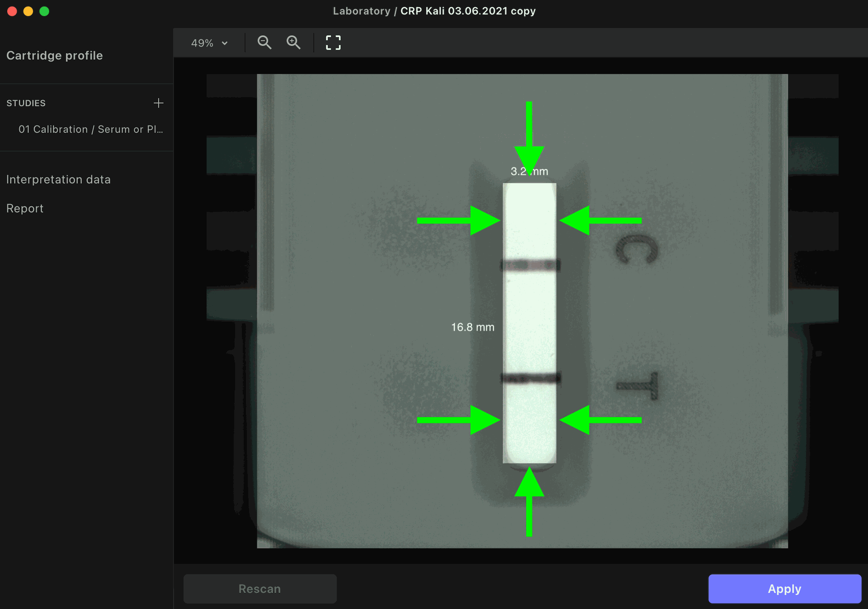Click the Laboratory breadcrumb in title

point(361,11)
